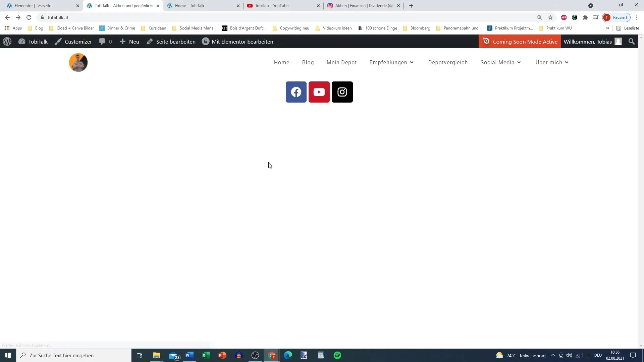Open Depotvergleich page

click(448, 62)
